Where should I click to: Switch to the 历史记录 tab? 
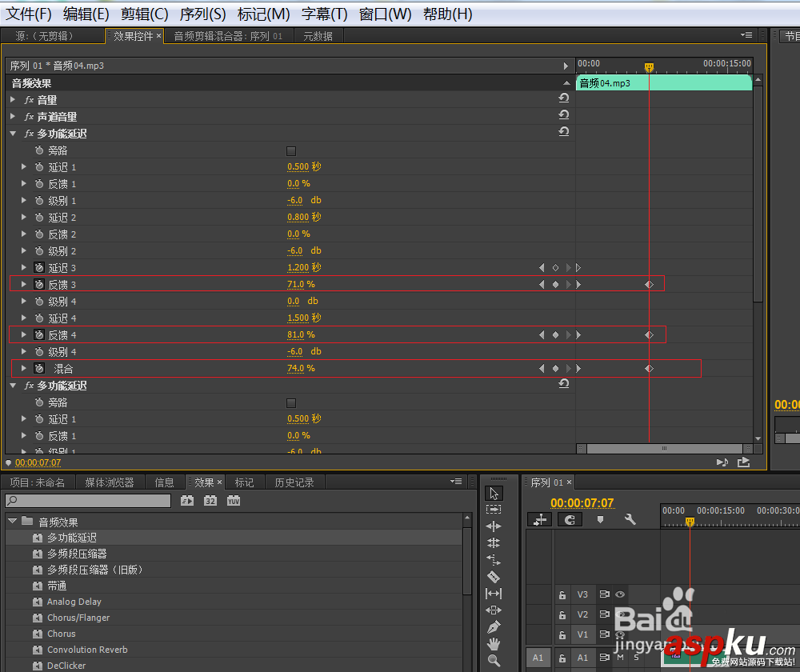pos(294,482)
